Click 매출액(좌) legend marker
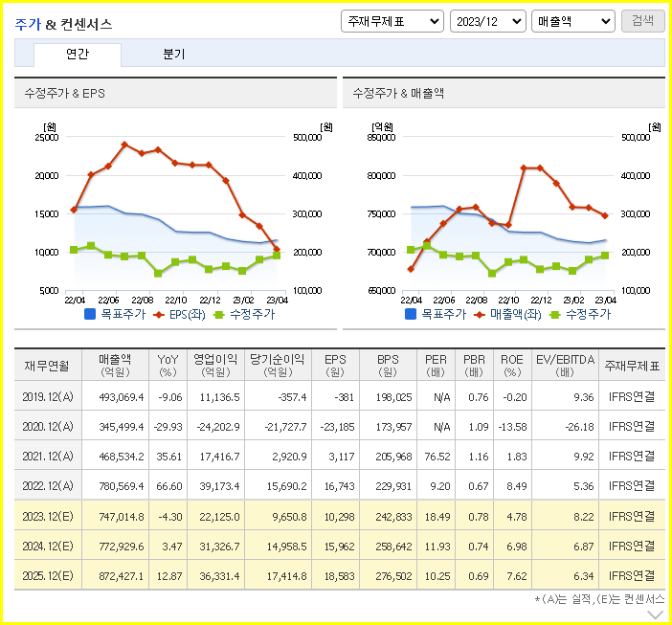This screenshot has width=672, height=625. coord(480,315)
